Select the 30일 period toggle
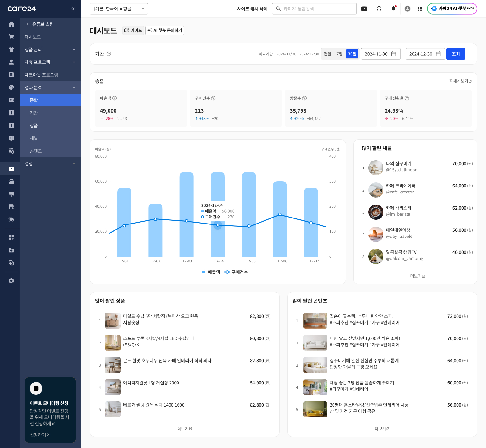 click(352, 54)
